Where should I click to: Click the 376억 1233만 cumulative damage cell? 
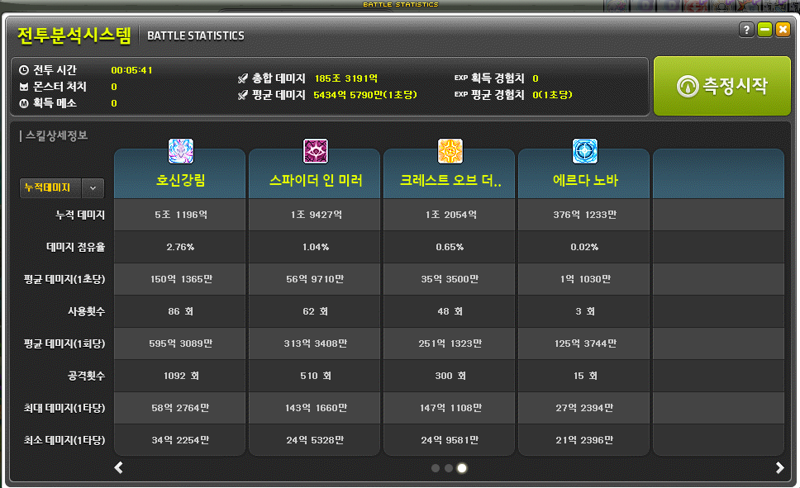584,214
